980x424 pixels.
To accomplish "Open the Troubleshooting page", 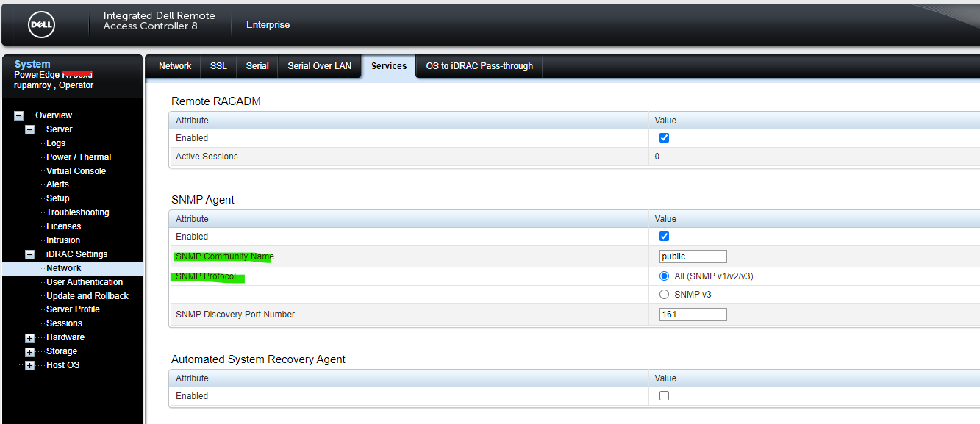I will tap(76, 212).
